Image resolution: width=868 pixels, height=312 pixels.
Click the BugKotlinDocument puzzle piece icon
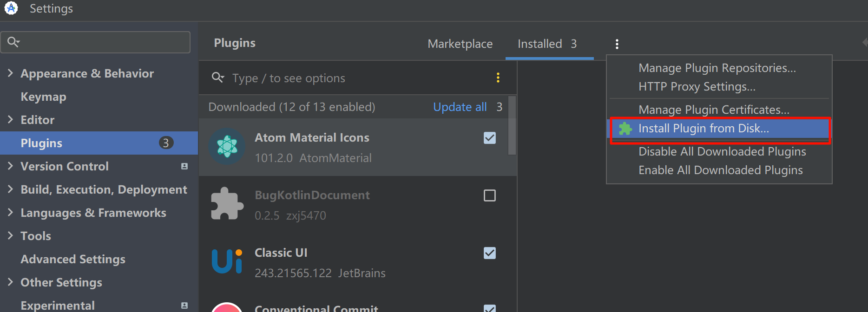(x=227, y=204)
